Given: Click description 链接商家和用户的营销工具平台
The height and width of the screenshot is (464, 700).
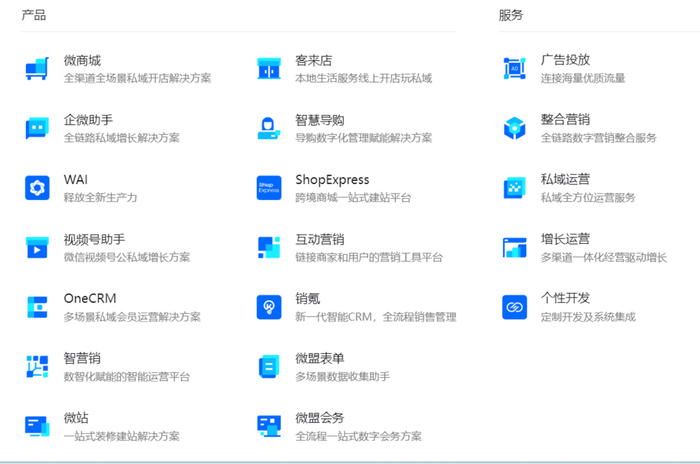Looking at the screenshot, I should (369, 257).
